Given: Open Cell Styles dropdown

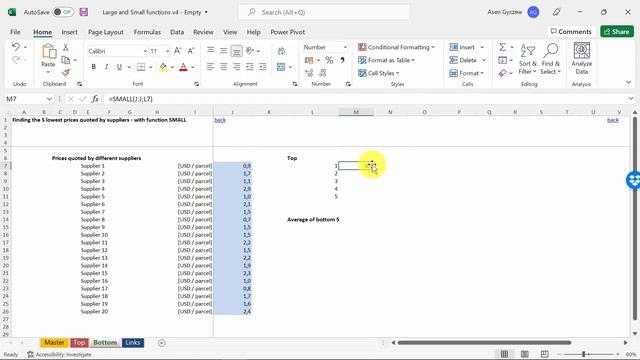Looking at the screenshot, I should coord(379,73).
